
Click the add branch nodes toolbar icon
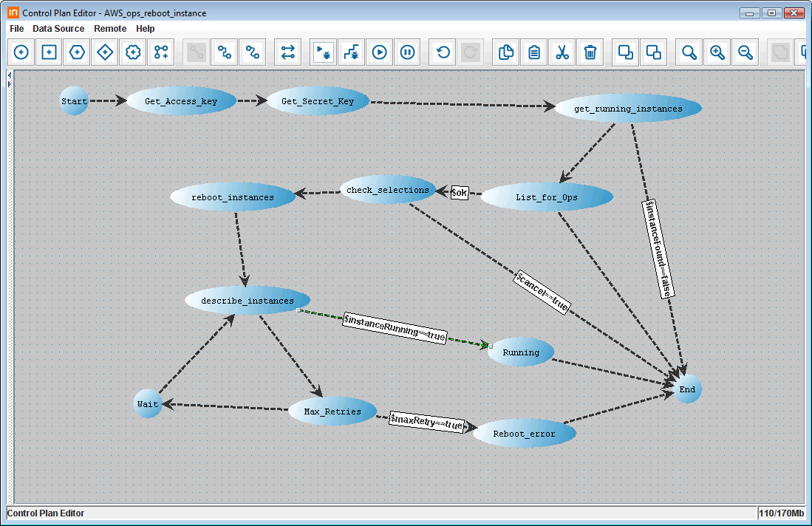pos(161,52)
